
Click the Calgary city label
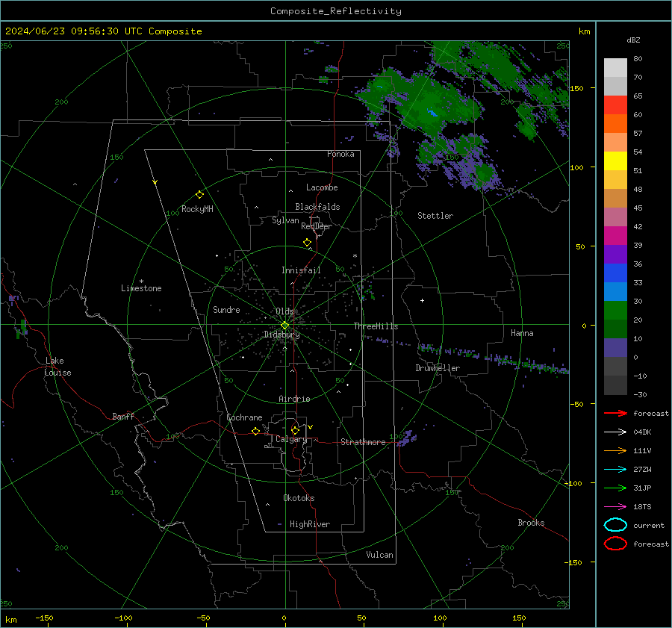click(291, 439)
